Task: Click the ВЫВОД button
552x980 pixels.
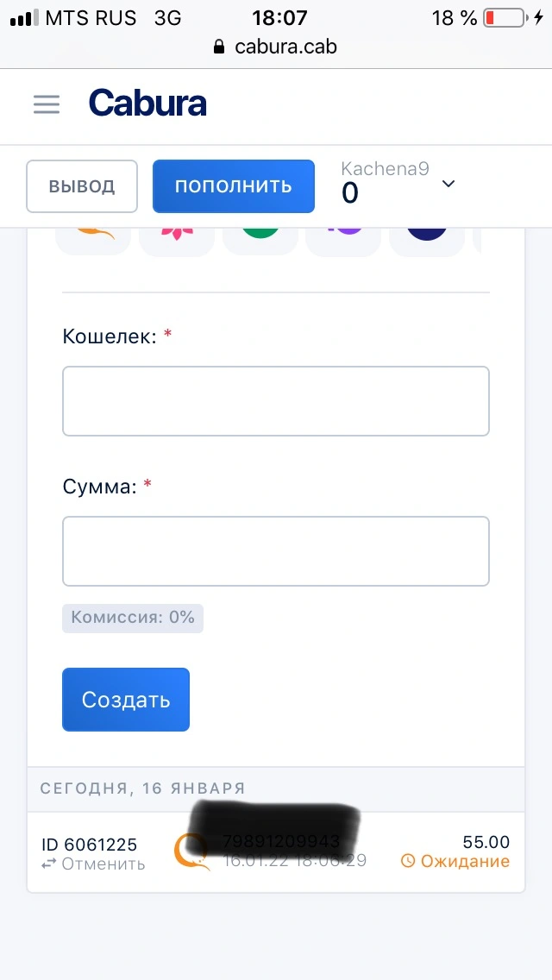Action: pyautogui.click(x=82, y=186)
